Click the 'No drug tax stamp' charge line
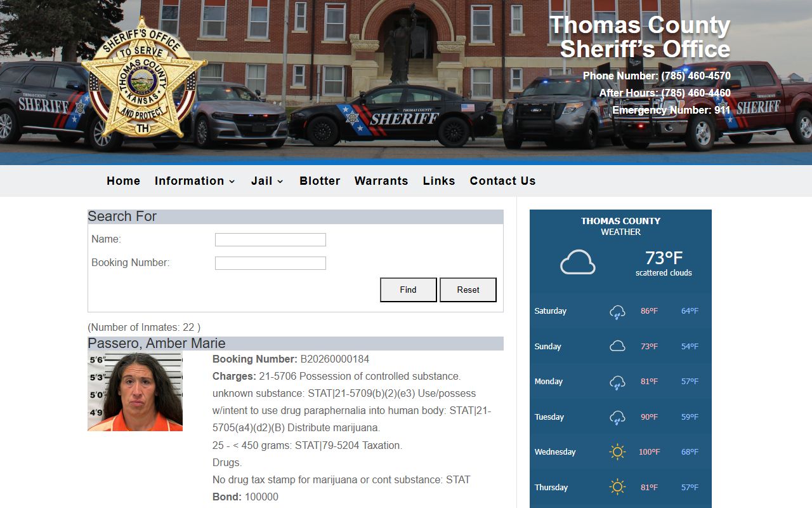 341,480
